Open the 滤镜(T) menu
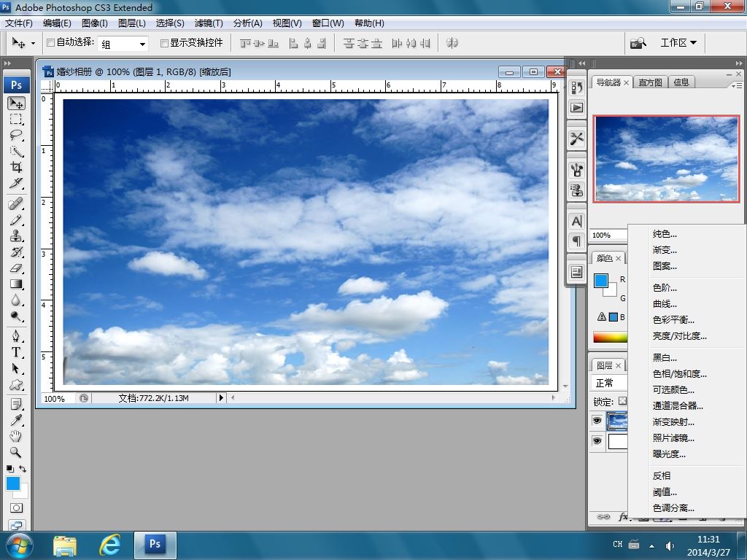This screenshot has height=560, width=747. point(209,23)
